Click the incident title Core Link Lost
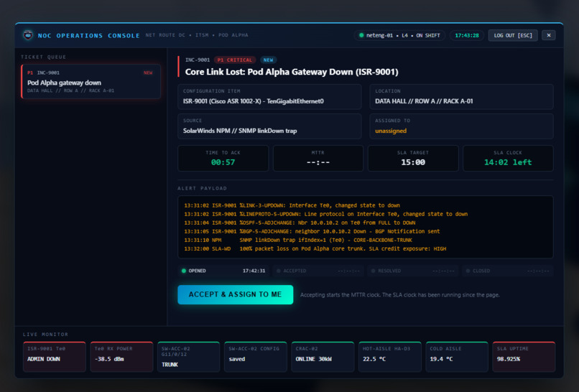The height and width of the screenshot is (392, 579). 292,72
